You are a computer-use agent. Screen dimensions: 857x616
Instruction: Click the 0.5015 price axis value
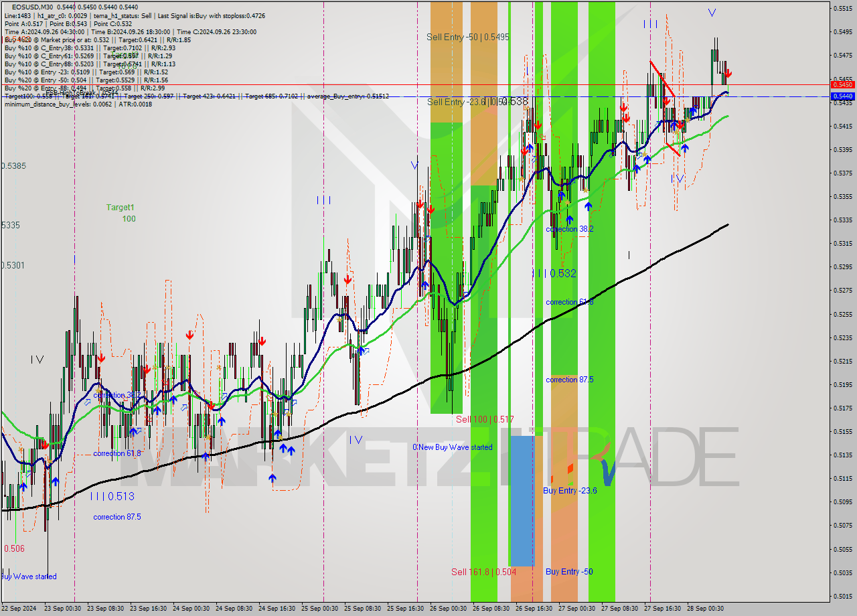(x=842, y=596)
